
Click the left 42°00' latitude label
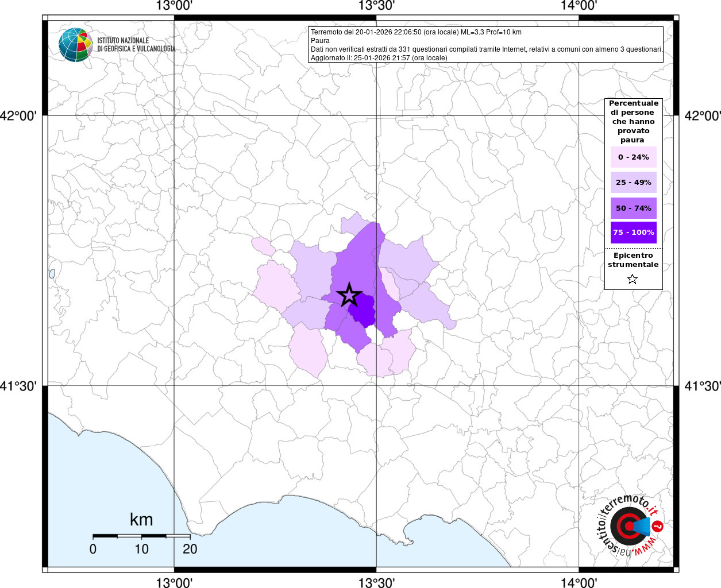18,116
